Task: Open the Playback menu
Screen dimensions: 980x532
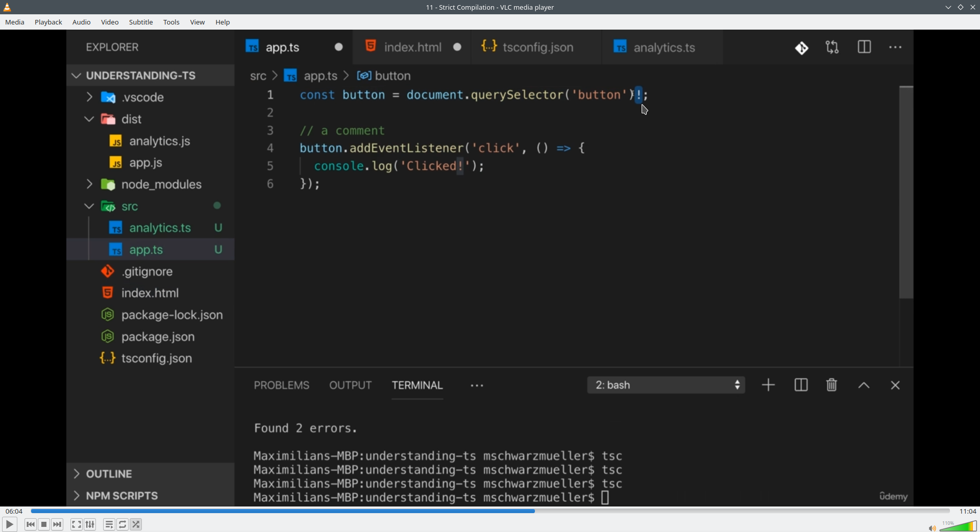Action: click(x=48, y=22)
